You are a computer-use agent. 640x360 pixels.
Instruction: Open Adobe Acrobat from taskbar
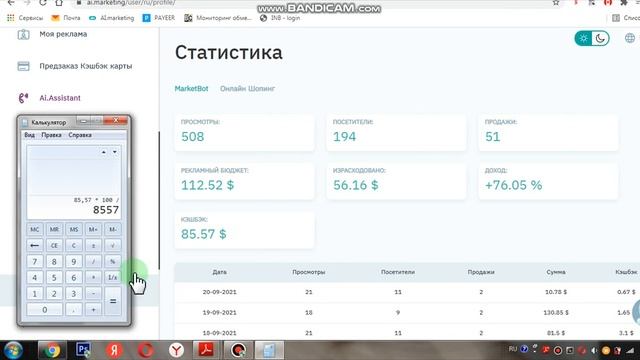[206, 350]
